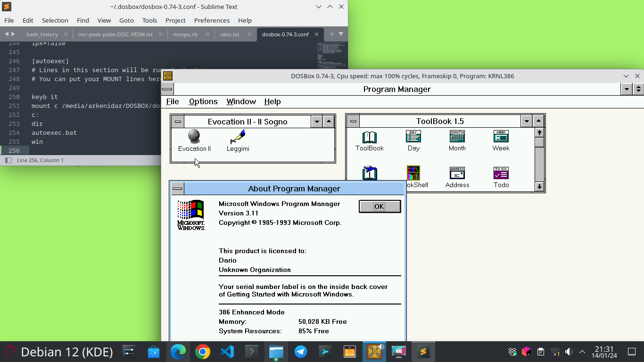Click 'Line 256, Column 1' in status bar
The image size is (644, 362).
pyautogui.click(x=40, y=160)
